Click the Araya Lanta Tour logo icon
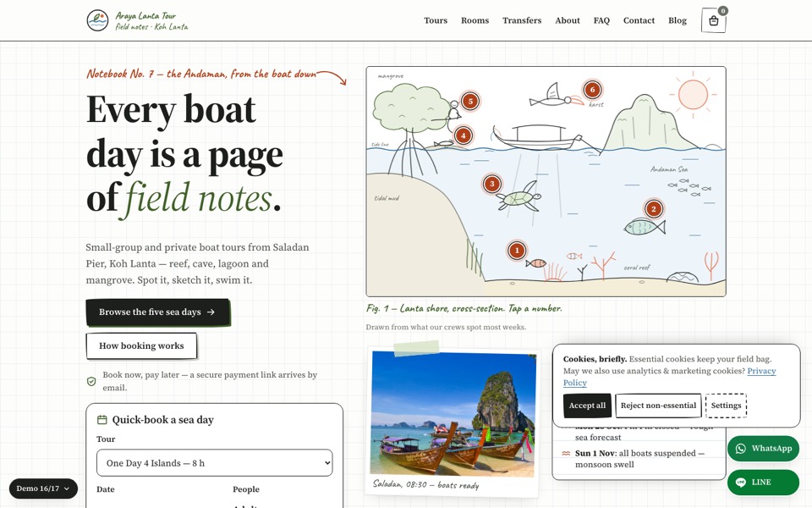This screenshot has height=508, width=812. 97,20
